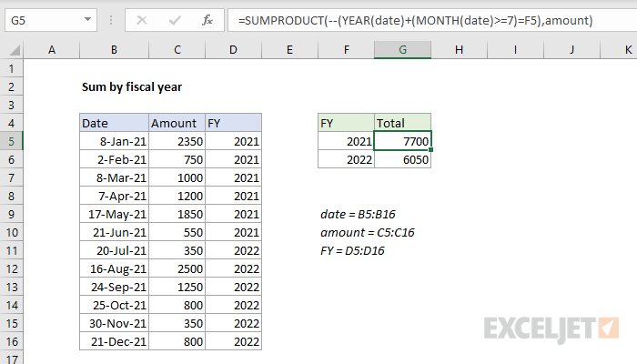Select the cell with 20-Jul-21
This screenshot has height=364, width=637.
114,250
